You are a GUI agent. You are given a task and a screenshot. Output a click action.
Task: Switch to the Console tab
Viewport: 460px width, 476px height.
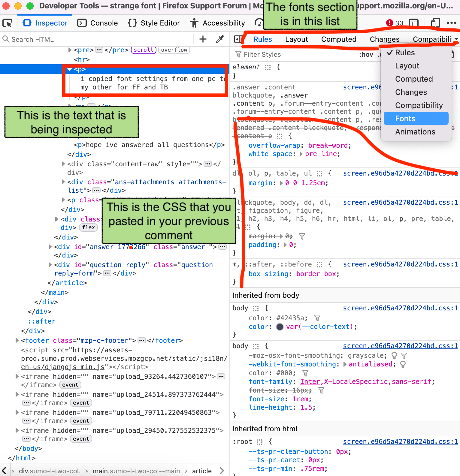pos(98,23)
